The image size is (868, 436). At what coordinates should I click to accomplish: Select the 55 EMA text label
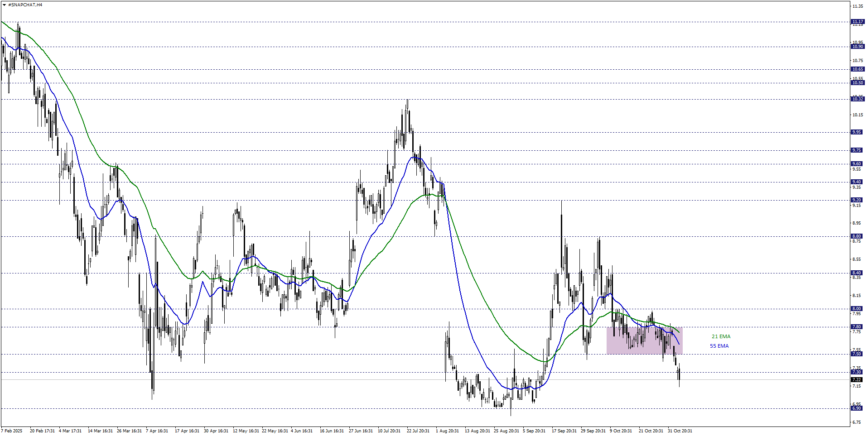pyautogui.click(x=719, y=346)
